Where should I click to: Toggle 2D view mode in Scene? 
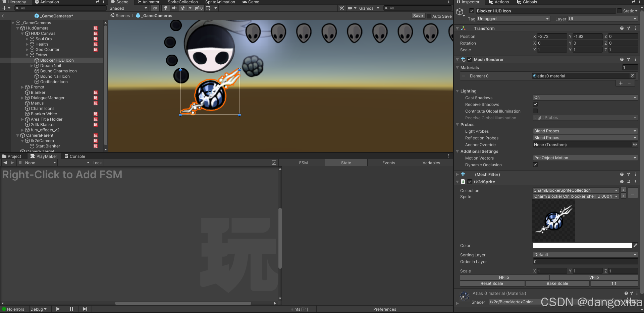pos(155,8)
